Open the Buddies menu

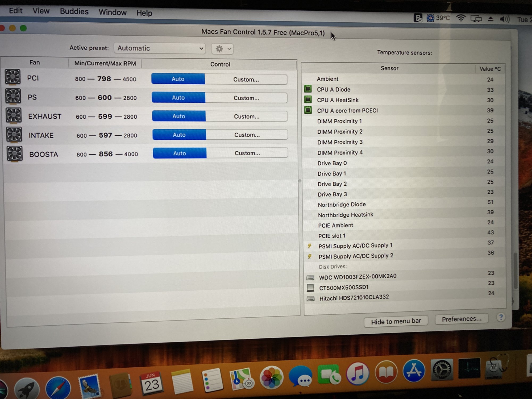click(74, 11)
